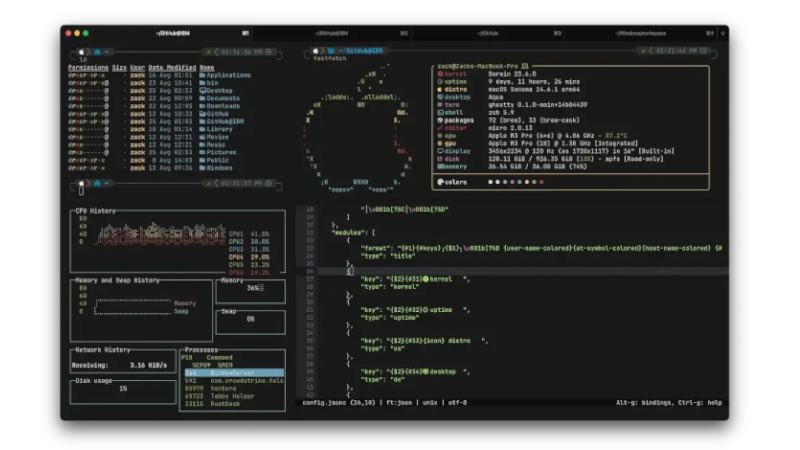Click the folder icon before ~/GitHub@IBM in prompt

[x=331, y=51]
